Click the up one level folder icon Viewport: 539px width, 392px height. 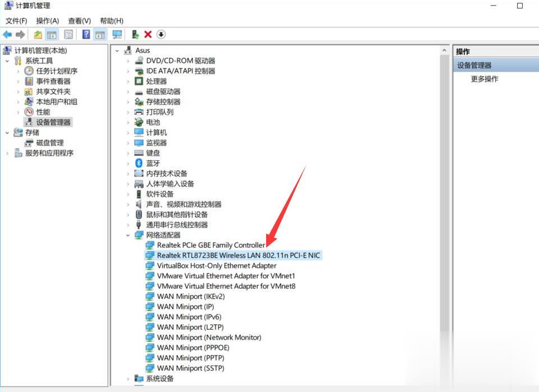point(38,34)
